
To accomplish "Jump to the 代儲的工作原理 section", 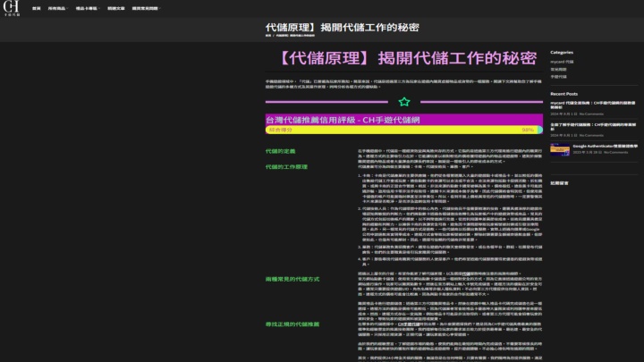I will pyautogui.click(x=286, y=166).
